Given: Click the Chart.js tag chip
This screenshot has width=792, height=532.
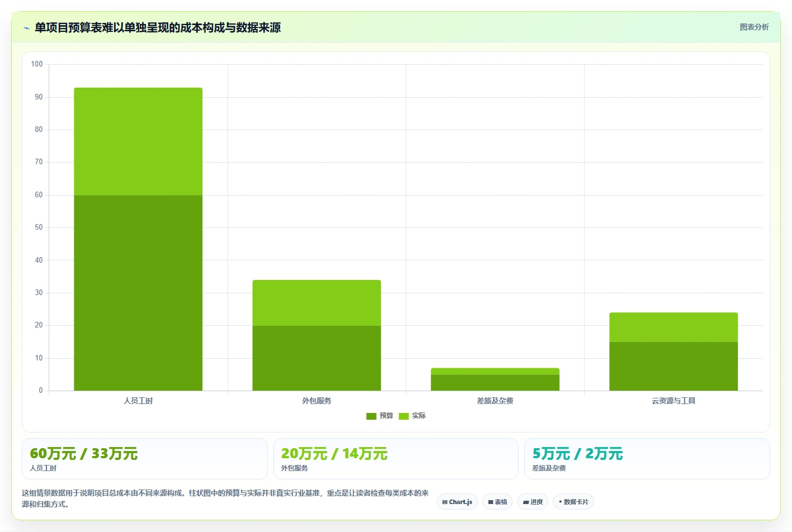Looking at the screenshot, I should (x=457, y=502).
